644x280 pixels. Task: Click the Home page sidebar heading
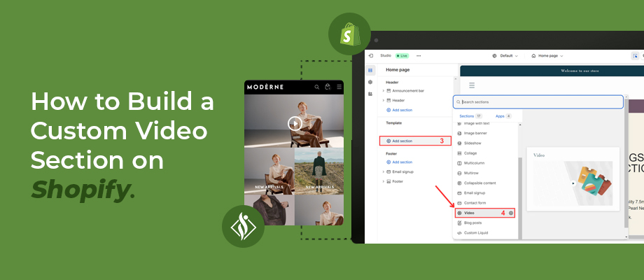[398, 70]
